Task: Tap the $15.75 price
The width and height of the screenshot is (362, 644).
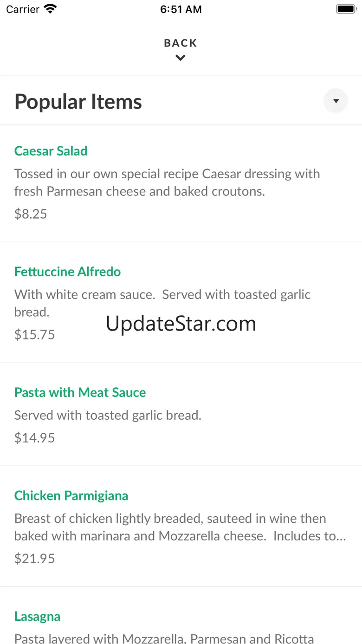Action: tap(35, 335)
